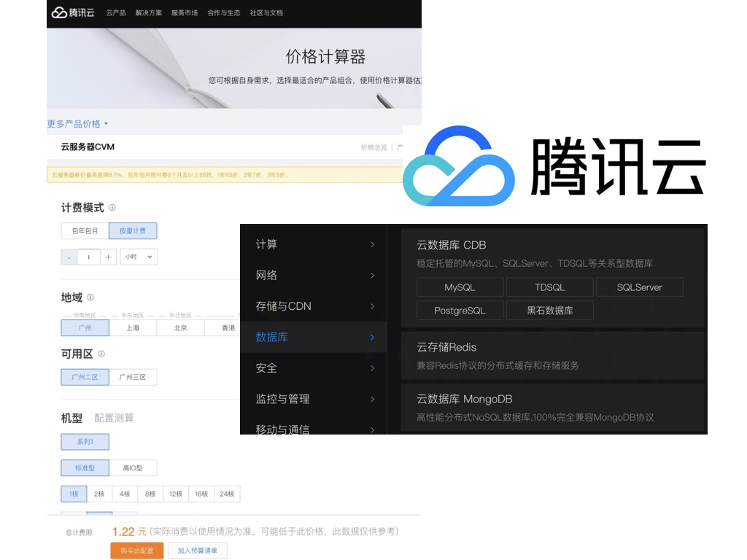The width and height of the screenshot is (747, 560).
Task: Select 高IO型 instance type
Action: coord(133,468)
